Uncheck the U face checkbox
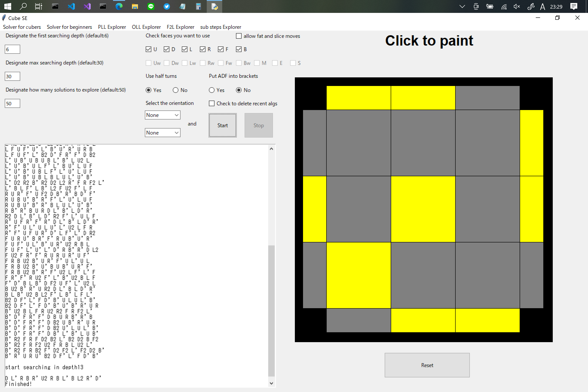Viewport: 588px width, 392px height. coord(148,49)
